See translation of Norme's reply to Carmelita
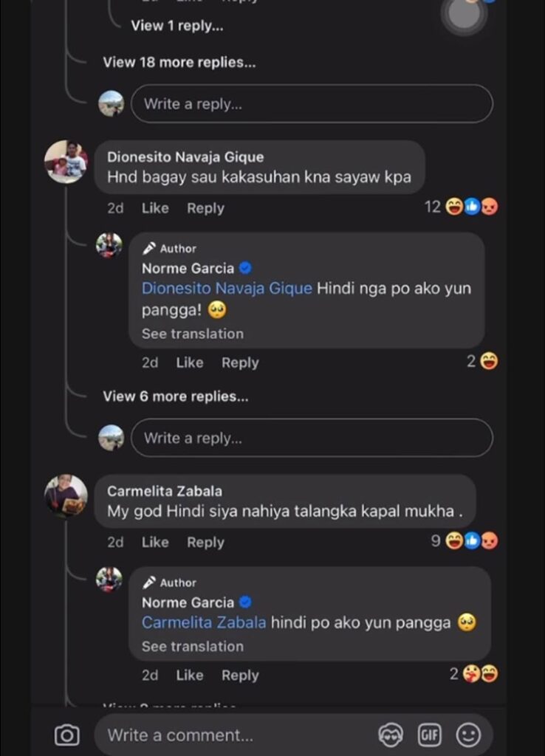The width and height of the screenshot is (545, 756). click(x=193, y=647)
